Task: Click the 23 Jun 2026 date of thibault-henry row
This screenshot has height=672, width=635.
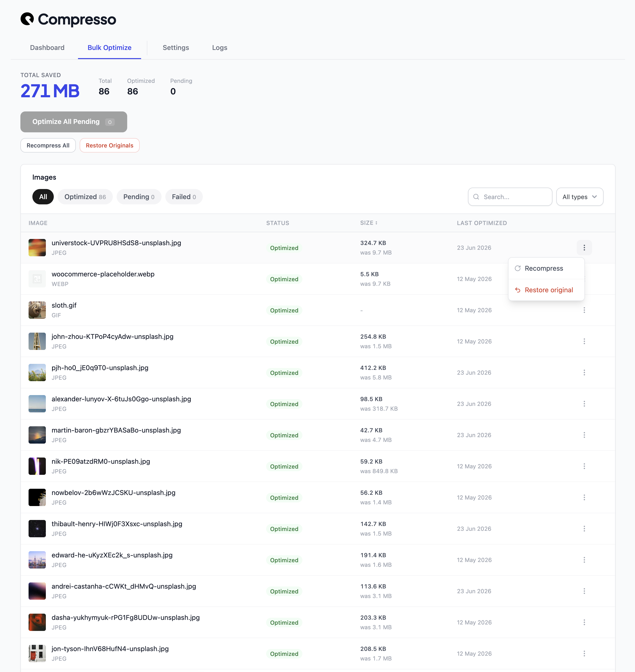Action: pyautogui.click(x=474, y=528)
